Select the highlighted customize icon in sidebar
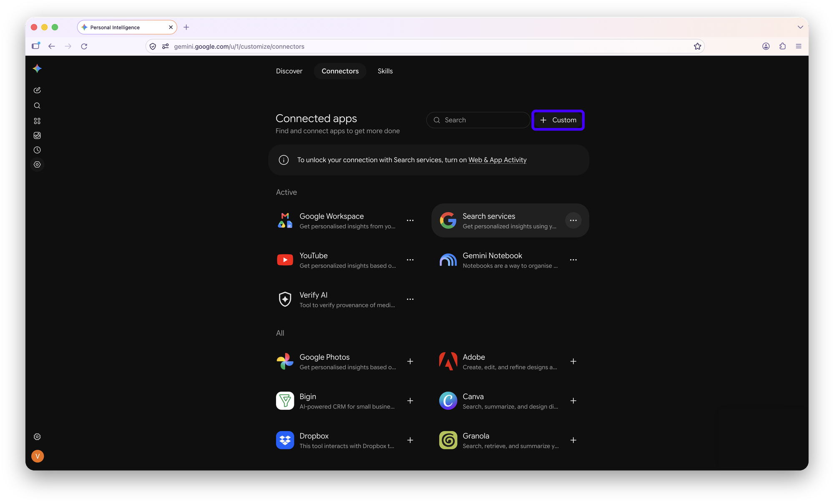Image resolution: width=834 pixels, height=504 pixels. 37,165
